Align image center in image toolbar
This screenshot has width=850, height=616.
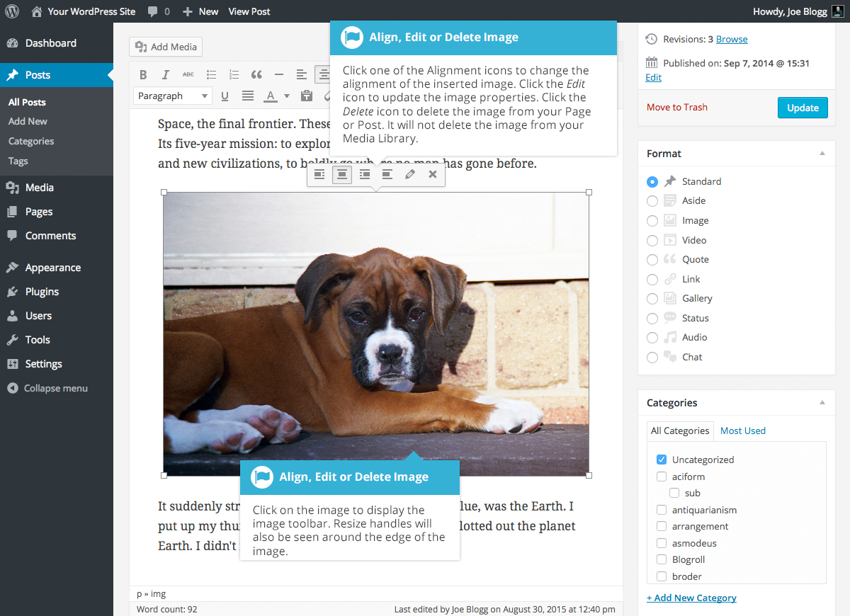point(342,174)
